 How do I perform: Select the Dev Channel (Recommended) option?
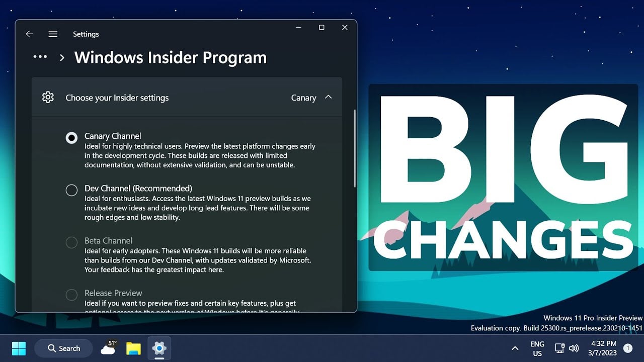[71, 190]
